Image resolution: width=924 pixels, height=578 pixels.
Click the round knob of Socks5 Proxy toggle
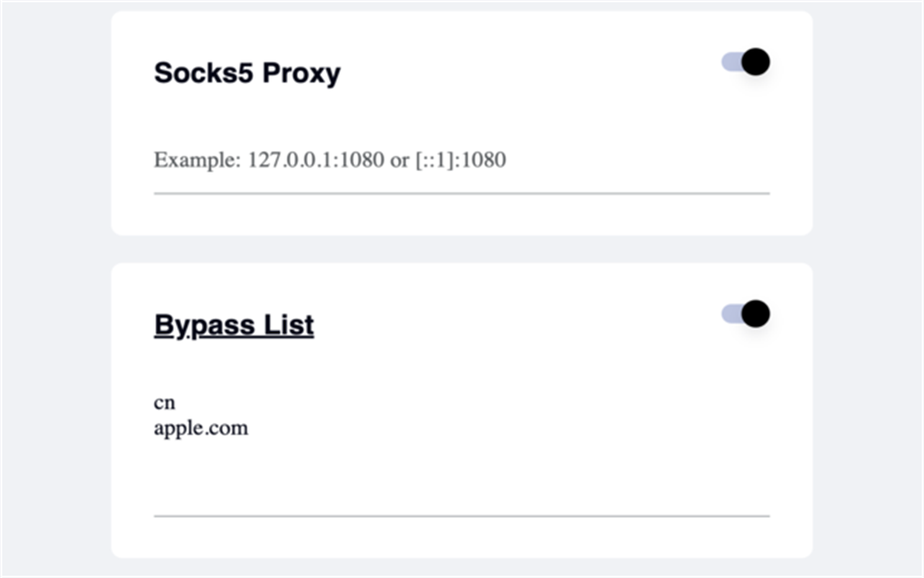(x=755, y=61)
